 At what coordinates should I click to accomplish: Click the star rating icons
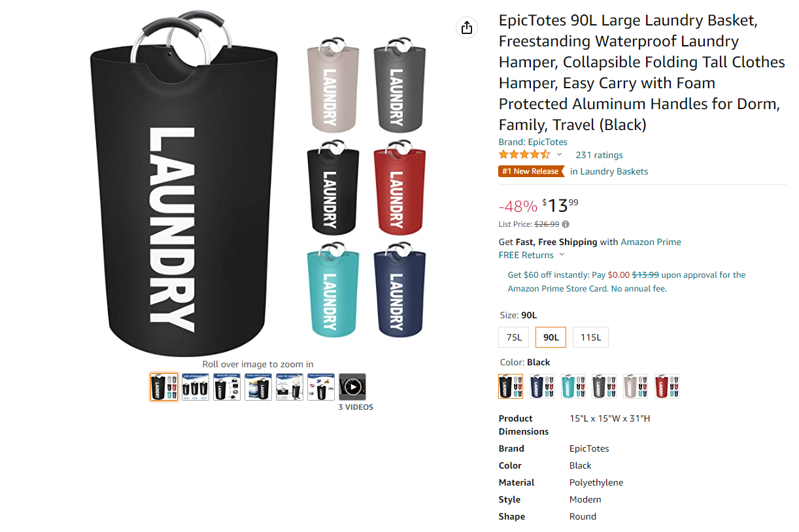click(x=524, y=155)
